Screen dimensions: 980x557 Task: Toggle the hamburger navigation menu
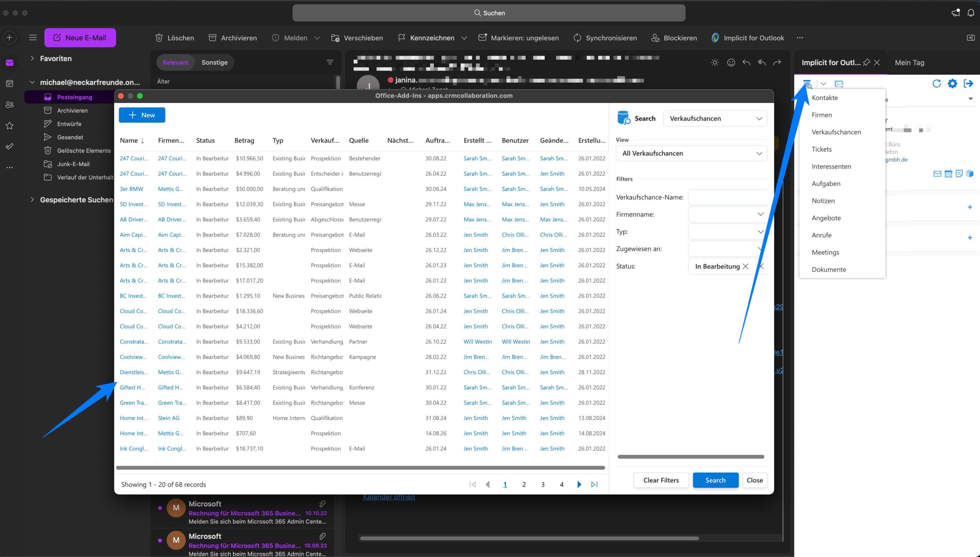33,37
